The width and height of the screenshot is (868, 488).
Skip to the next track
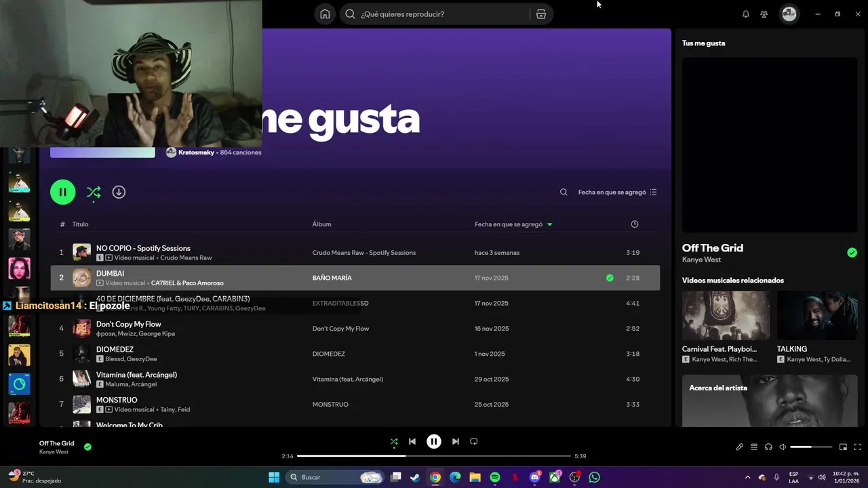456,441
